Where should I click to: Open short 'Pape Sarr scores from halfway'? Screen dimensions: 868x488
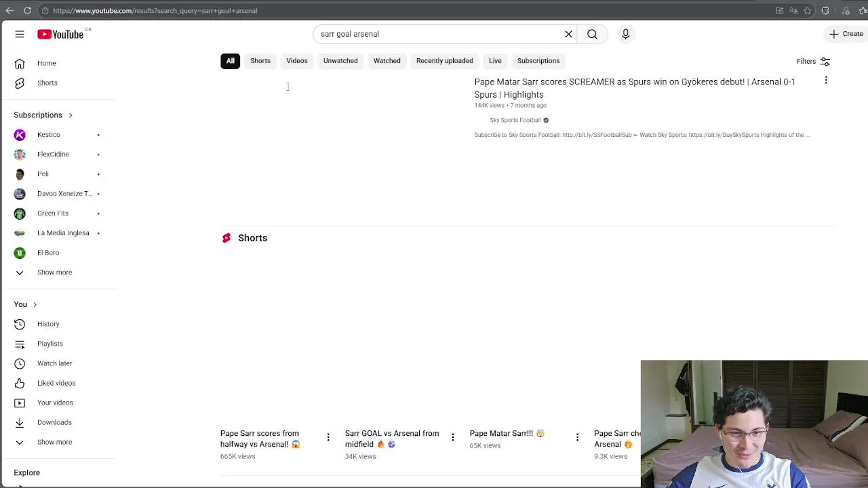pyautogui.click(x=260, y=439)
